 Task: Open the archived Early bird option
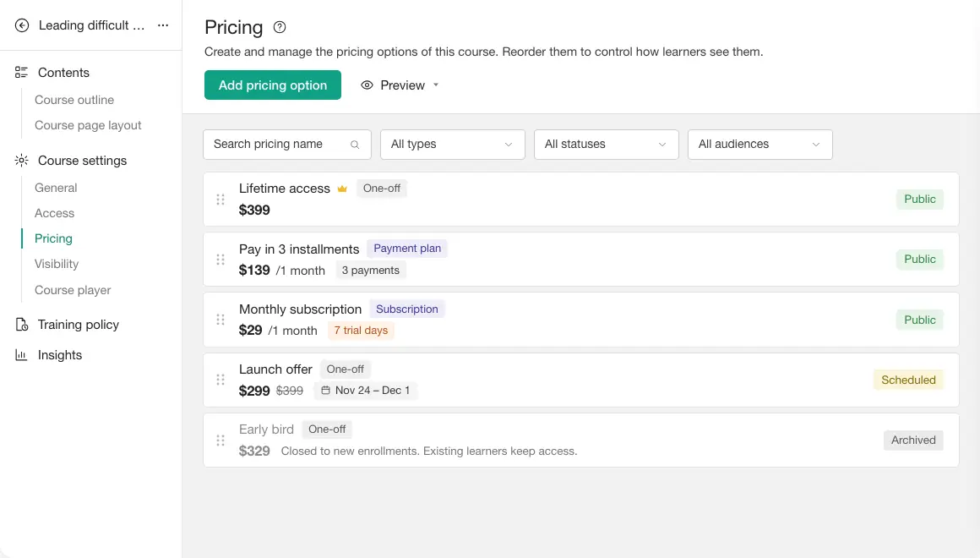580,440
